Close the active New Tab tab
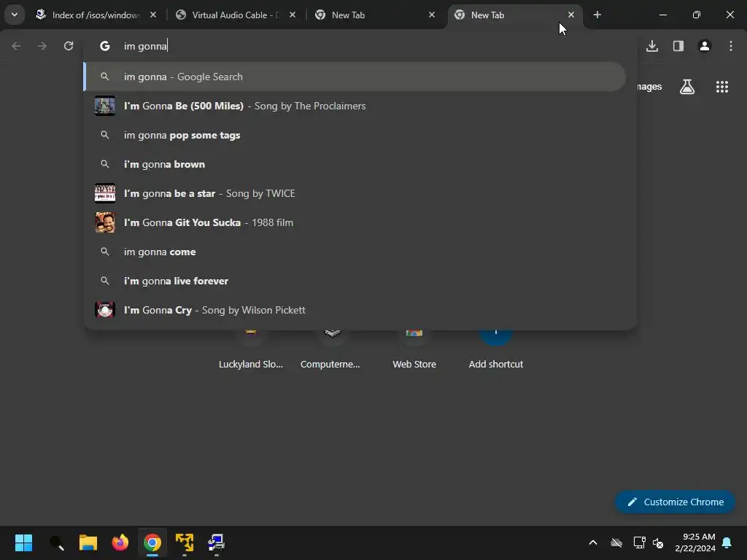 (x=570, y=15)
